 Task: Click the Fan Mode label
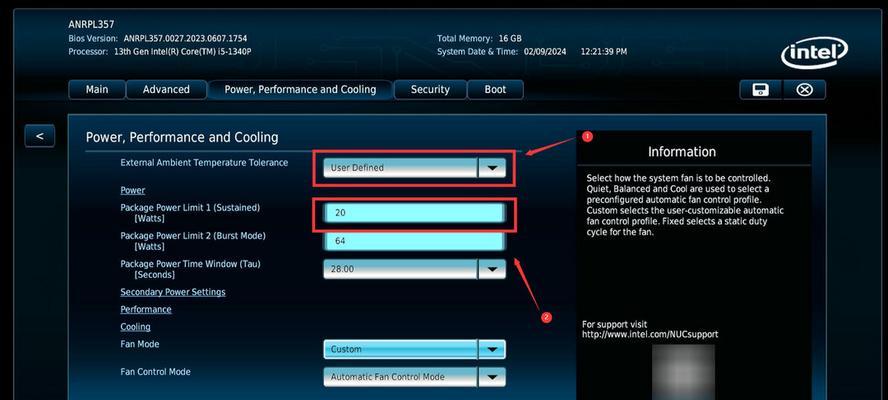click(140, 344)
